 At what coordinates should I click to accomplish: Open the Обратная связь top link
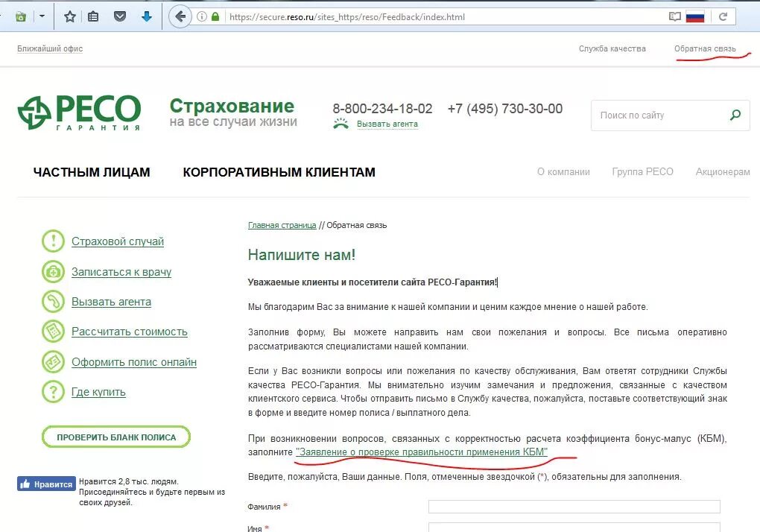click(705, 48)
